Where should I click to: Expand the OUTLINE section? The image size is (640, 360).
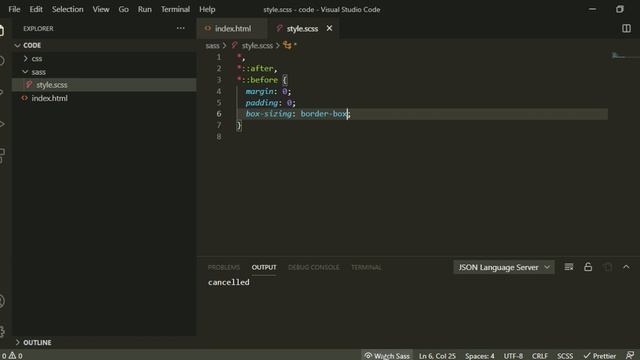(x=104, y=342)
